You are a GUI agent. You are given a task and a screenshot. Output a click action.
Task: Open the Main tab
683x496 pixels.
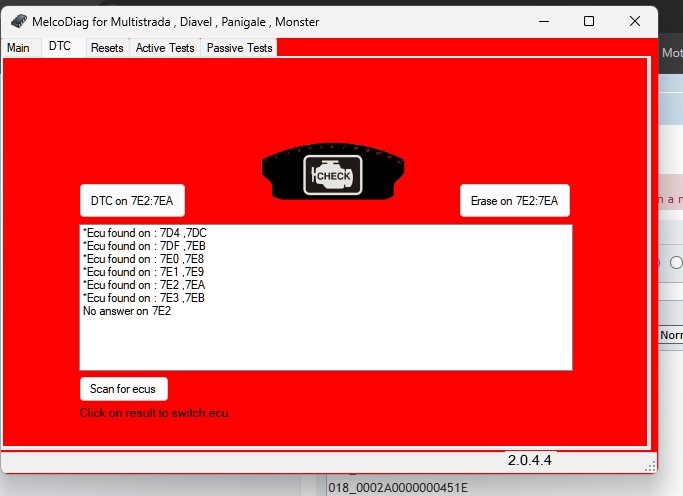click(x=18, y=47)
